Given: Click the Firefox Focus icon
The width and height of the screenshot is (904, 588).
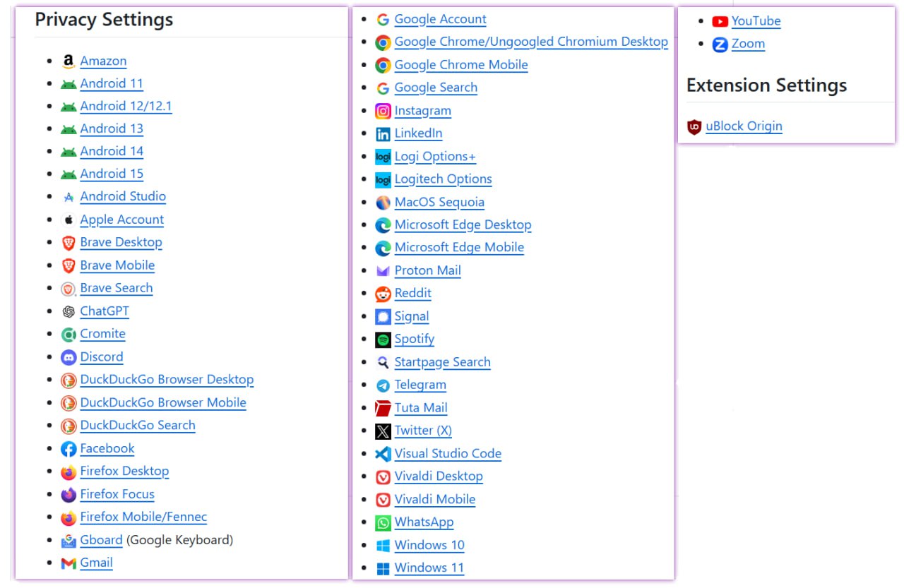Looking at the screenshot, I should 69,495.
